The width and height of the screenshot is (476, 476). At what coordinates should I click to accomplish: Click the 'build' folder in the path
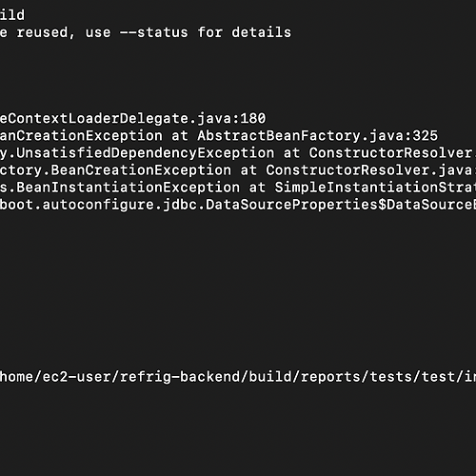click(x=270, y=377)
